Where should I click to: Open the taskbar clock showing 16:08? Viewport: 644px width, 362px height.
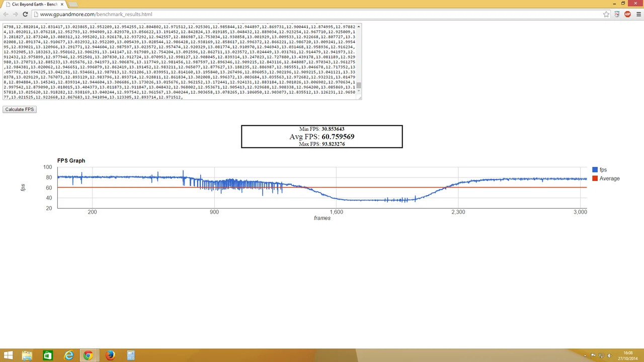click(628, 356)
